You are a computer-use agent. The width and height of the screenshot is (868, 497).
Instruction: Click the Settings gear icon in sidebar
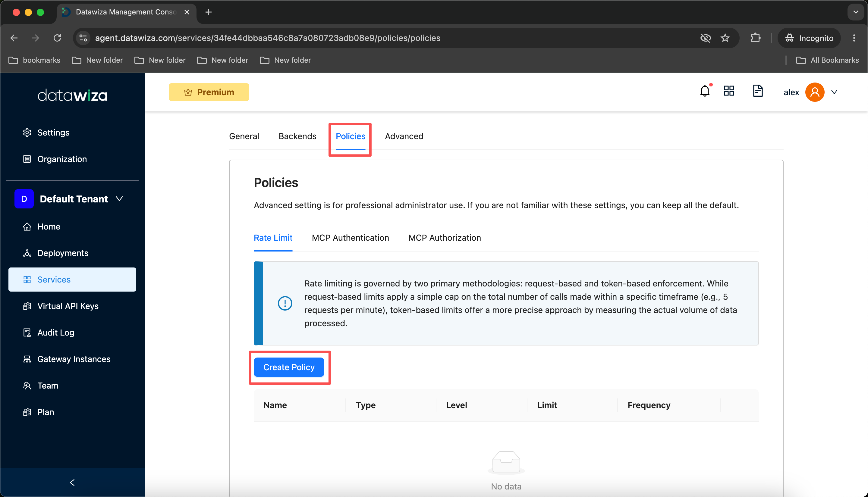pos(27,133)
